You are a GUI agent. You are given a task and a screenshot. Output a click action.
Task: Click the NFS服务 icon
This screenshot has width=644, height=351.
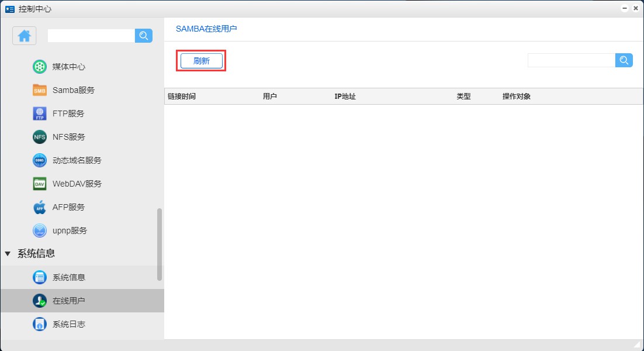point(39,137)
